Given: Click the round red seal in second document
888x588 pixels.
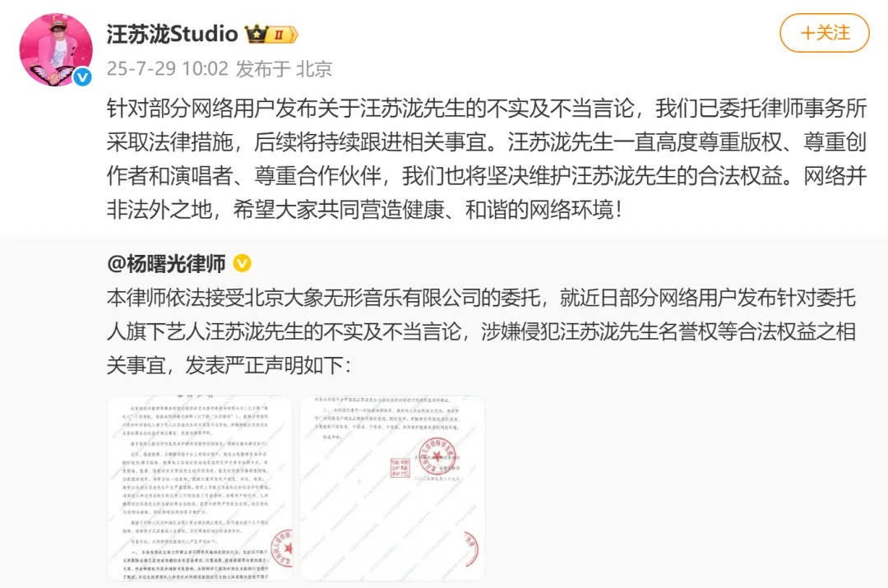Looking at the screenshot, I should pos(437,456).
